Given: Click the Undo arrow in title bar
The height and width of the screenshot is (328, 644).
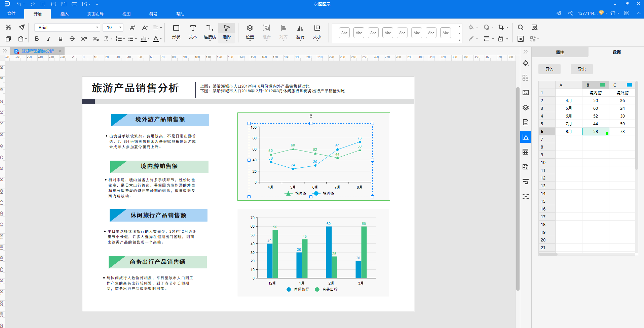Looking at the screenshot, I should pyautogui.click(x=19, y=4).
